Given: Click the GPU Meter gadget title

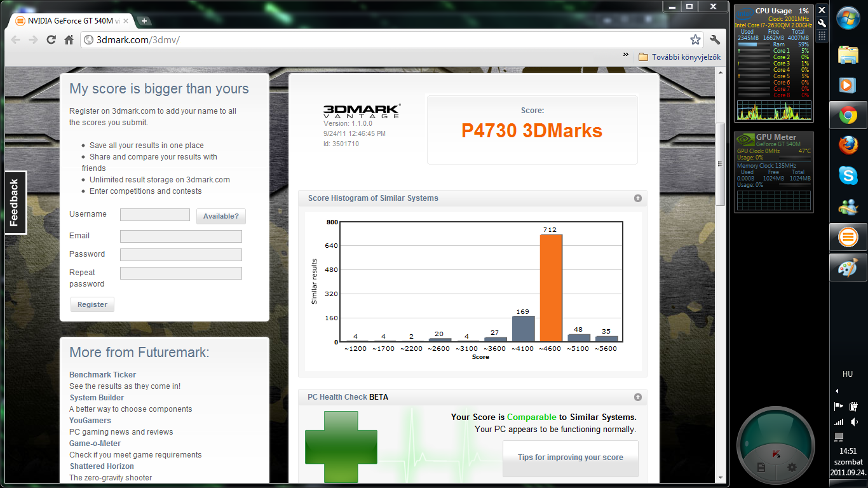Looking at the screenshot, I should coord(775,137).
